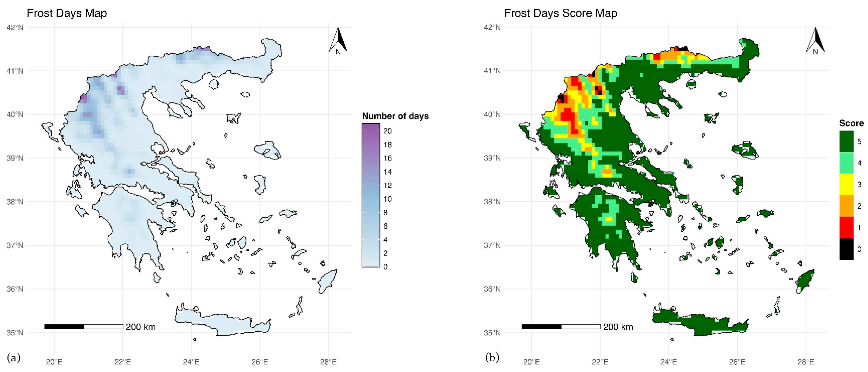This screenshot has height=372, width=868.
Task: Click the light green score 4 swatch
Action: coord(846,163)
